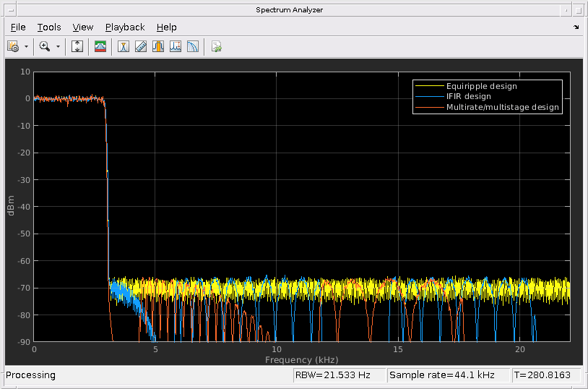Open the Tools menu
The width and height of the screenshot is (588, 389).
tap(49, 27)
